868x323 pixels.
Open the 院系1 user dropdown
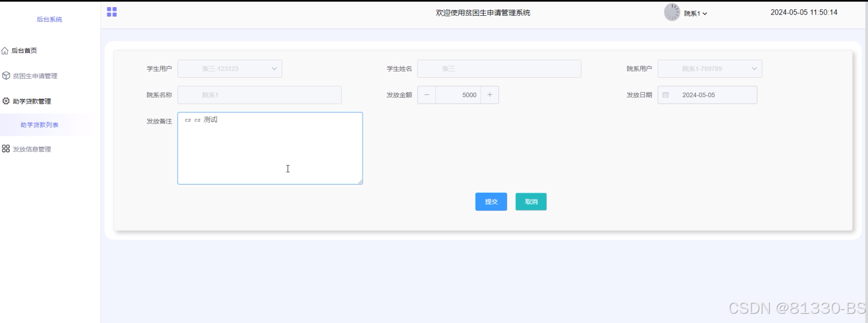tap(696, 14)
